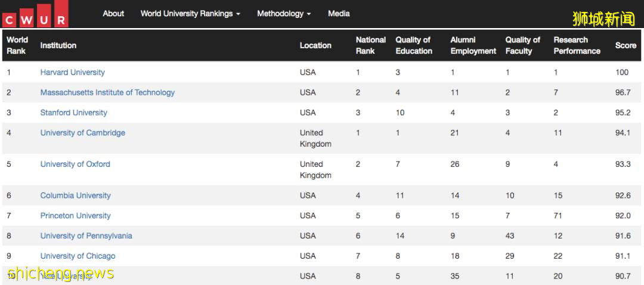This screenshot has width=644, height=285.
Task: Click the Institution column header
Action: tap(58, 45)
